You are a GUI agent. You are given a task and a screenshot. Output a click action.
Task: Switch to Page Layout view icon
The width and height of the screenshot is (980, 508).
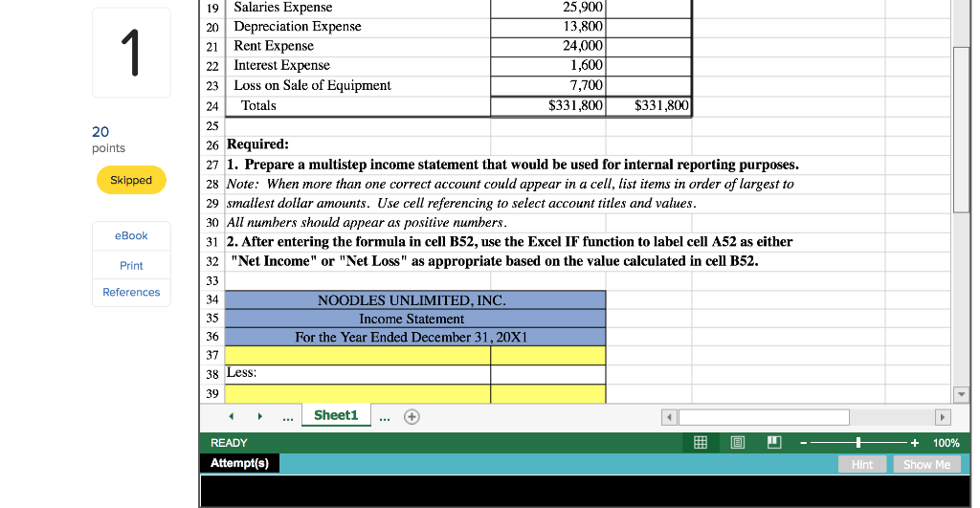coord(738,442)
